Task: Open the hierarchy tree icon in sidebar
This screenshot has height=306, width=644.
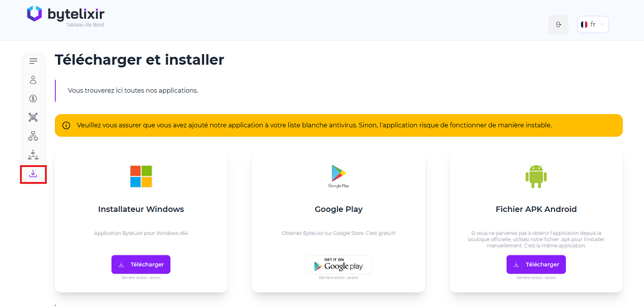Action: point(33,136)
